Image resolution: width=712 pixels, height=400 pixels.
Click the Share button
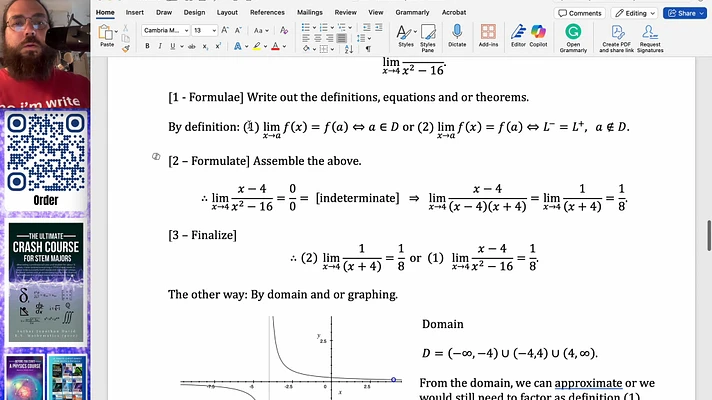point(685,13)
